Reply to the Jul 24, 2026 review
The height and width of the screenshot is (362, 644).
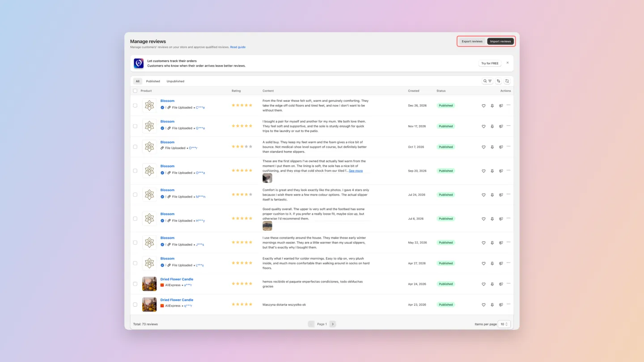(501, 195)
